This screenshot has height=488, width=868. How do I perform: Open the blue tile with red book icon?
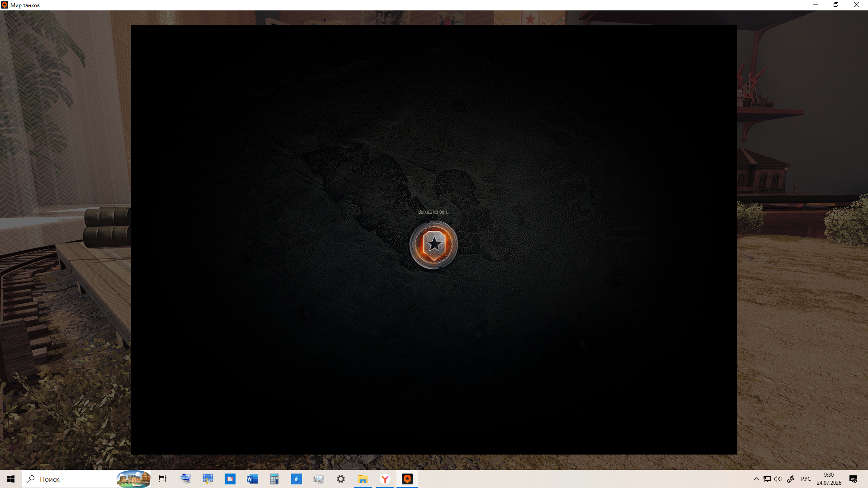(x=230, y=479)
